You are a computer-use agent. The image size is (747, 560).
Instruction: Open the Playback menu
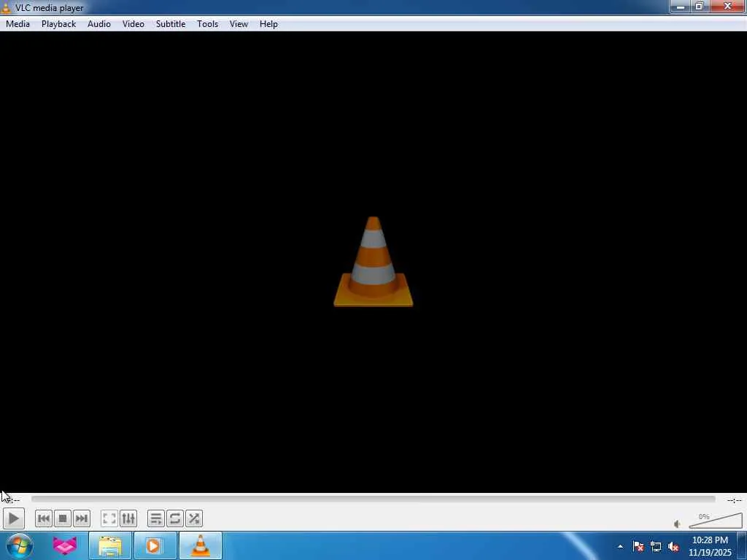coord(58,24)
